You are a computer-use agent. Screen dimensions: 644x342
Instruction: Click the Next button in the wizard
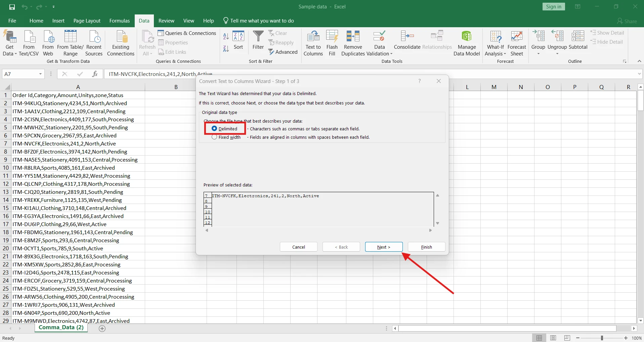click(x=383, y=247)
